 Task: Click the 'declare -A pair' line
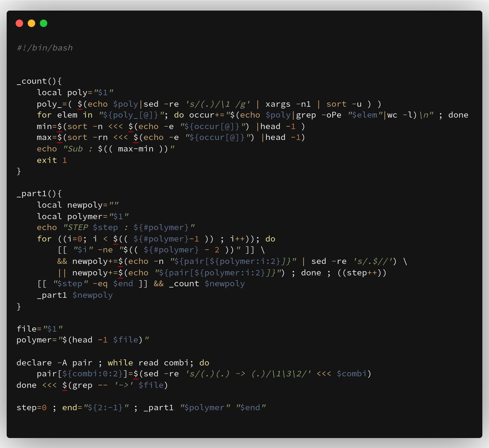tap(113, 362)
